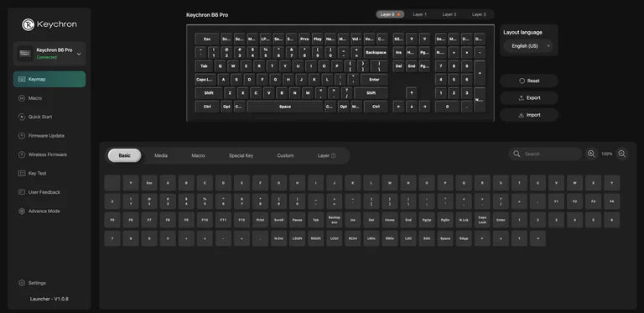Open the Layout language English (US) dropdown
The height and width of the screenshot is (313, 644).
[x=528, y=46]
